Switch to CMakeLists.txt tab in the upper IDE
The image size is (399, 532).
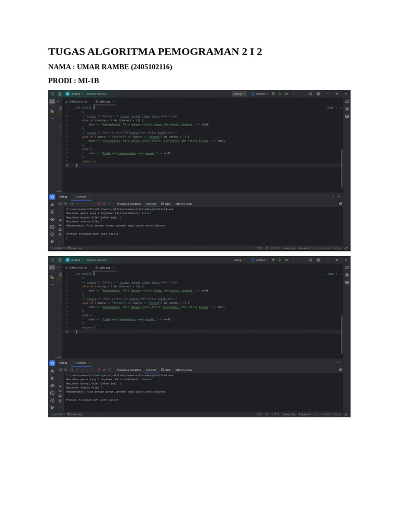[x=76, y=101]
